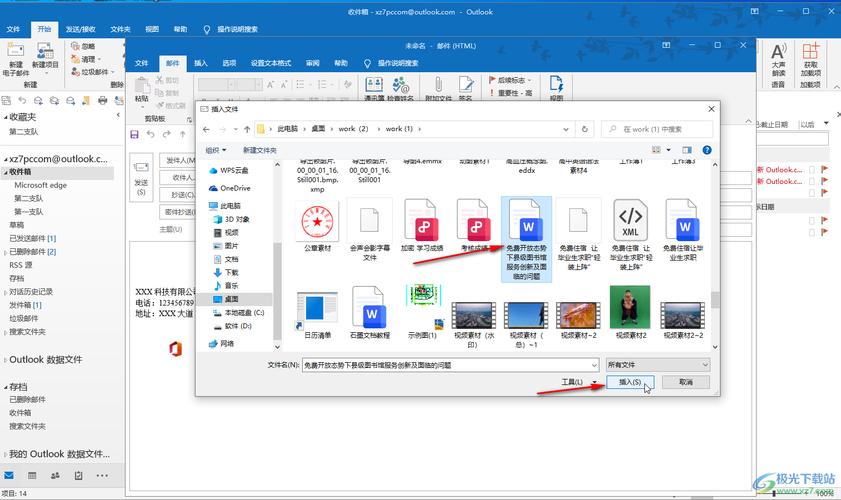This screenshot has height=500, width=841.
Task: Open the 视图 tab in Outlook ribbon
Action: pyautogui.click(x=152, y=29)
